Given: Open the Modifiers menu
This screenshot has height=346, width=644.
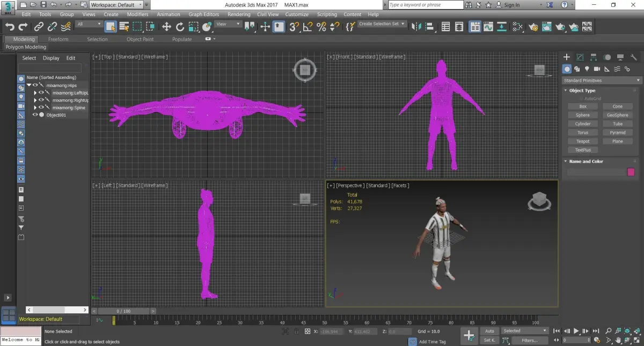Looking at the screenshot, I should tap(137, 15).
